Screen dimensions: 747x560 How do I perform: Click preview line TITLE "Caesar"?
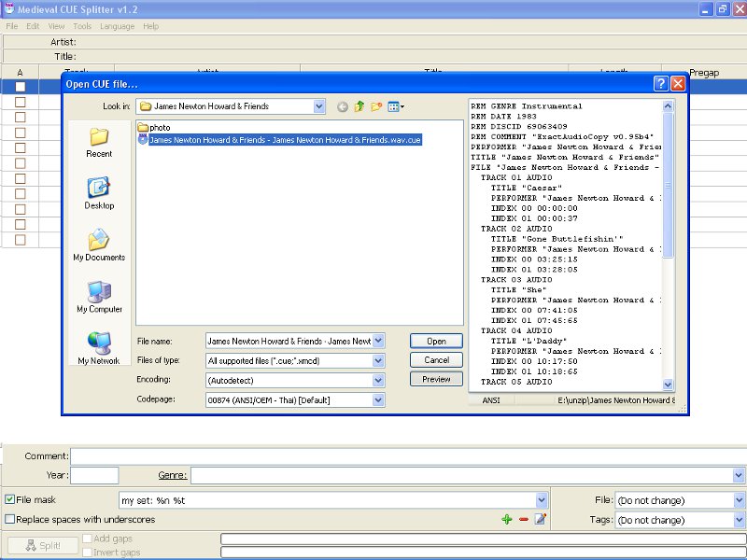point(527,188)
